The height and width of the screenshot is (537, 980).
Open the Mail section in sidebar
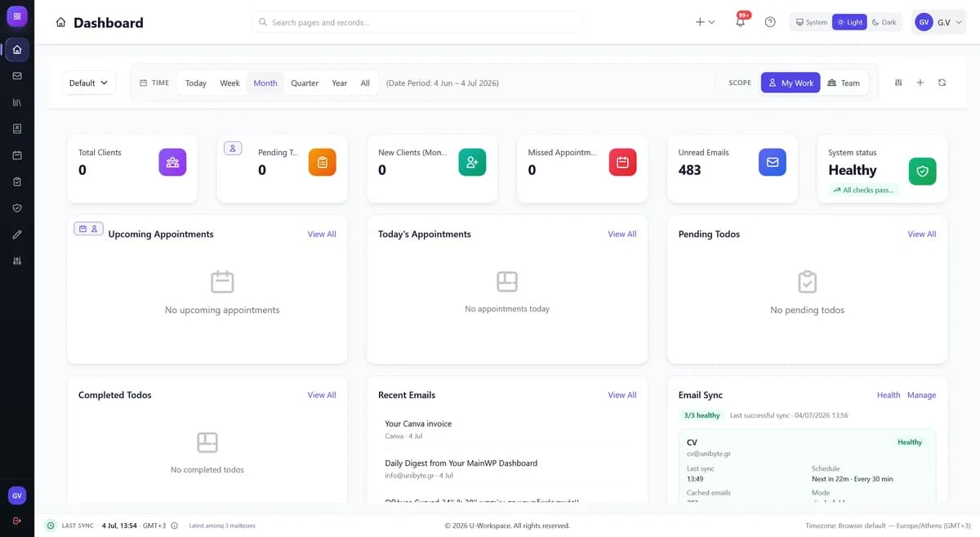(x=17, y=75)
